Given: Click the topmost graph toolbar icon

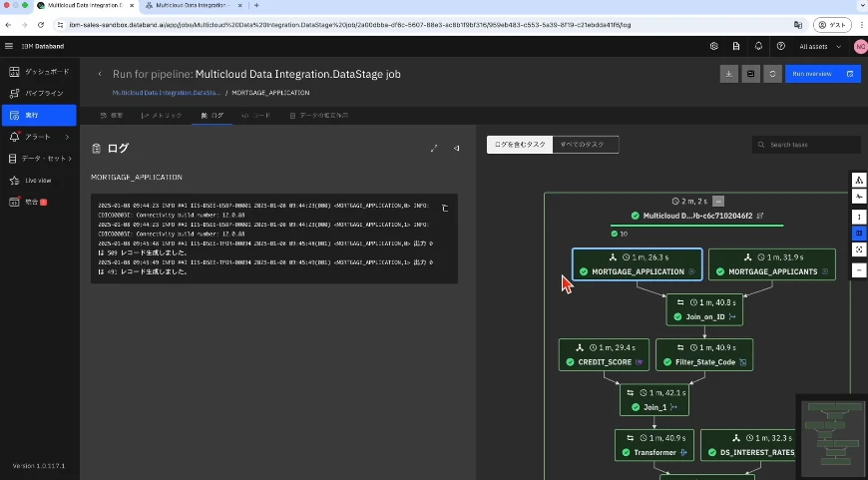Looking at the screenshot, I should coord(859,180).
